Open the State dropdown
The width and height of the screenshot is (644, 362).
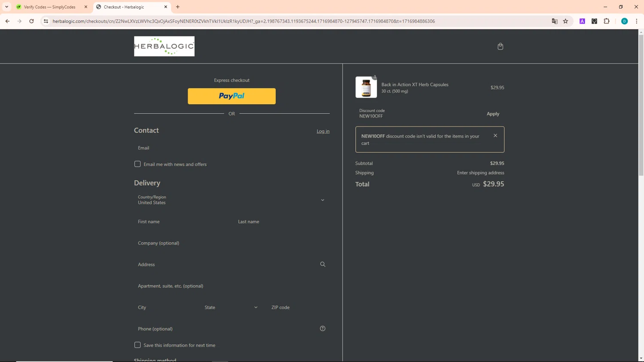point(231,307)
